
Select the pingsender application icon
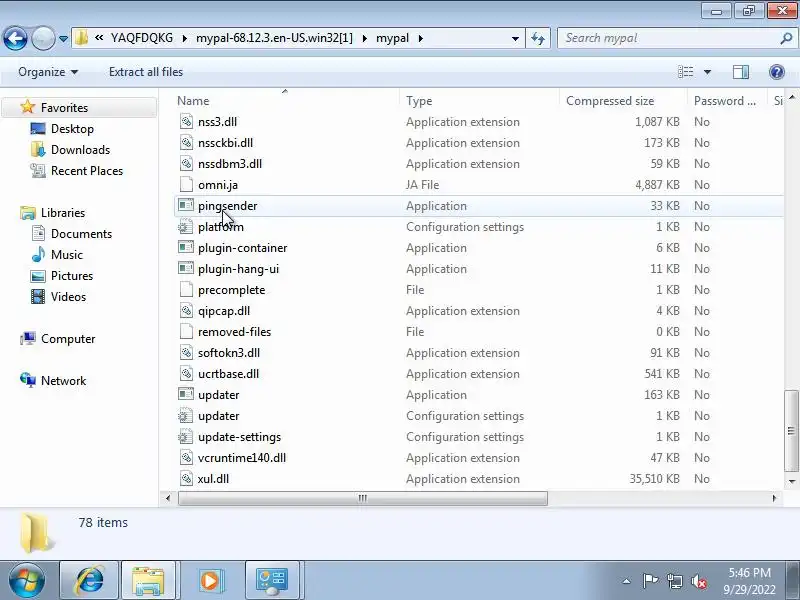click(186, 206)
